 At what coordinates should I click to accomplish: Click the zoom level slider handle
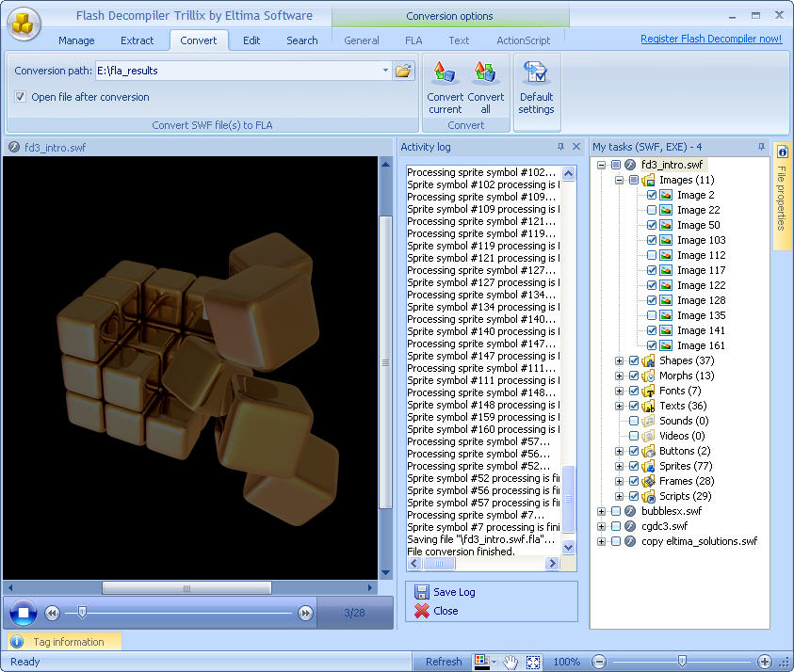[x=682, y=661]
